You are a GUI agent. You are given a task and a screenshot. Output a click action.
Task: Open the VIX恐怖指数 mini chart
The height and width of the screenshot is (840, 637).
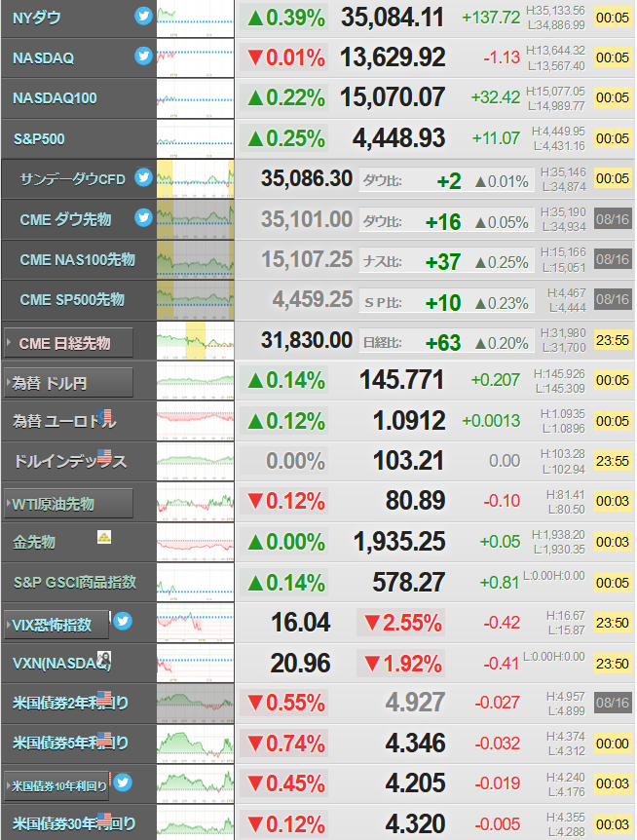196,623
